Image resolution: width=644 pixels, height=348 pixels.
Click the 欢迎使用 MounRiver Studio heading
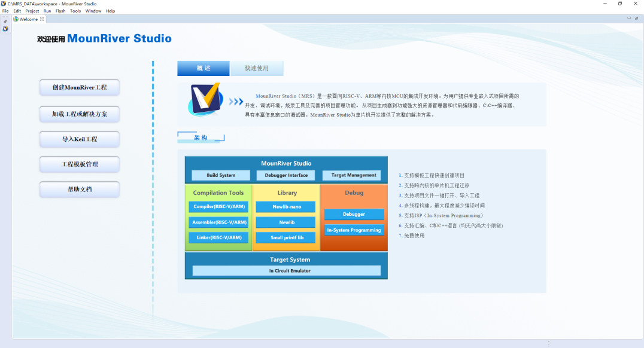pyautogui.click(x=104, y=39)
